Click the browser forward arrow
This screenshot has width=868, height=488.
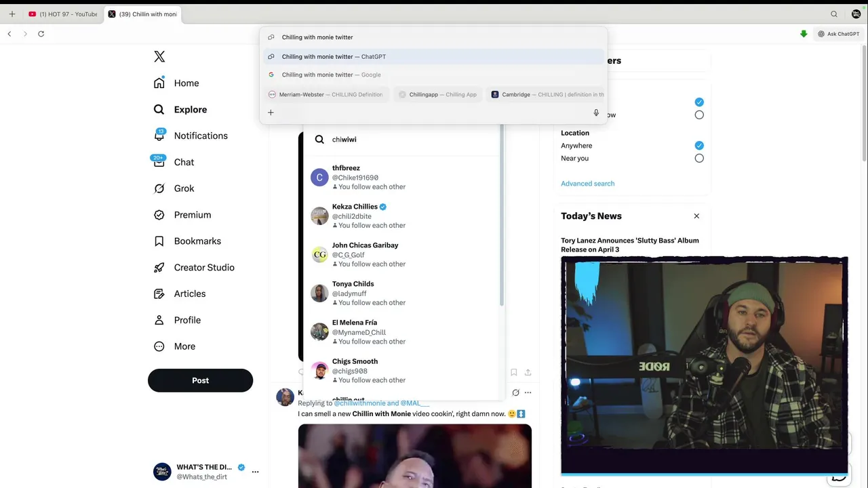(x=26, y=34)
